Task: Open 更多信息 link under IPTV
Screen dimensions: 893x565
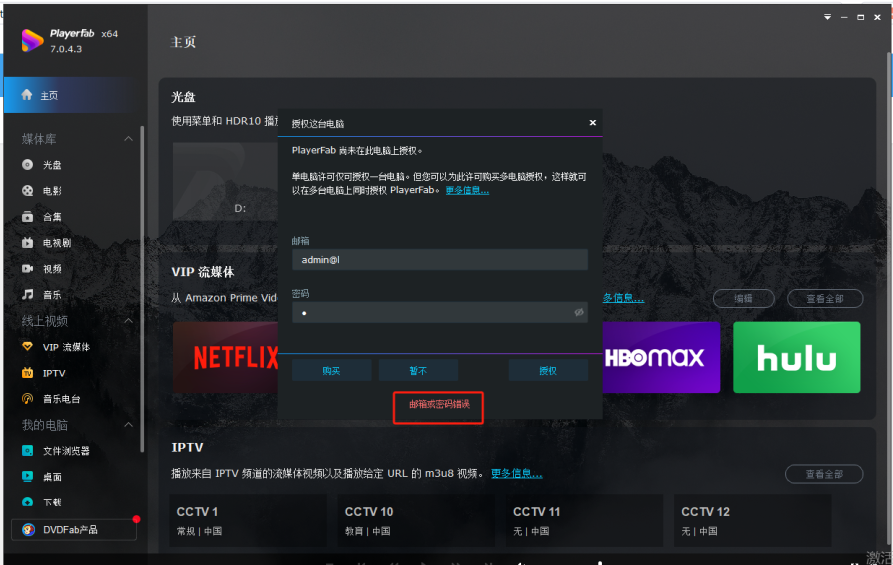Action: 517,473
